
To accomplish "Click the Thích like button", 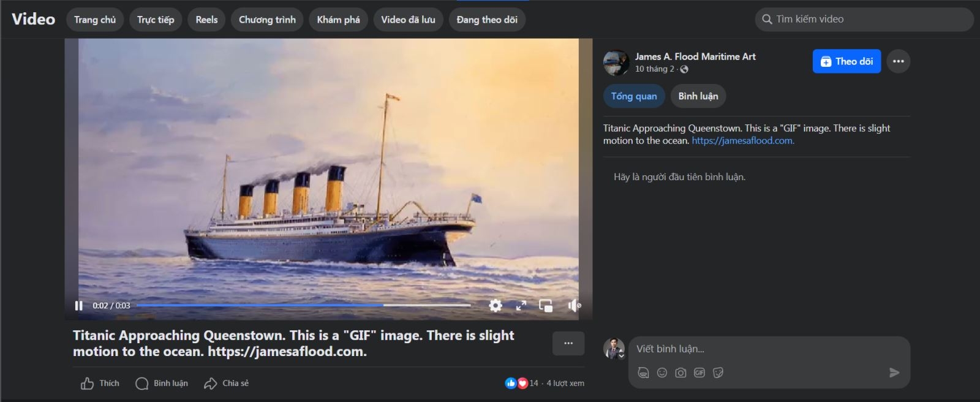I will pyautogui.click(x=100, y=384).
